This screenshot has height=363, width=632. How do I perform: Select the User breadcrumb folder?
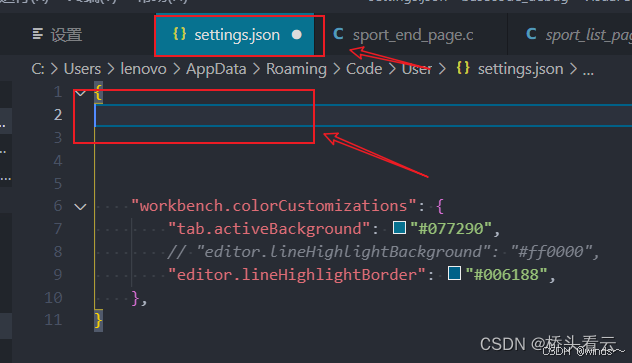tap(417, 69)
